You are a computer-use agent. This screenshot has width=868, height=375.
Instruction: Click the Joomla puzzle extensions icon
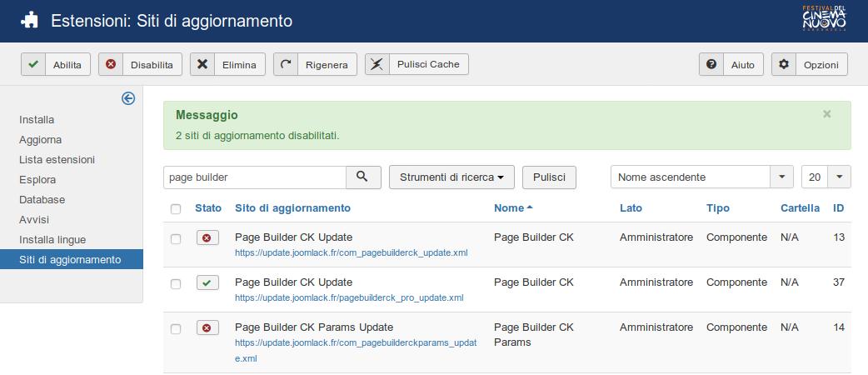tap(29, 21)
